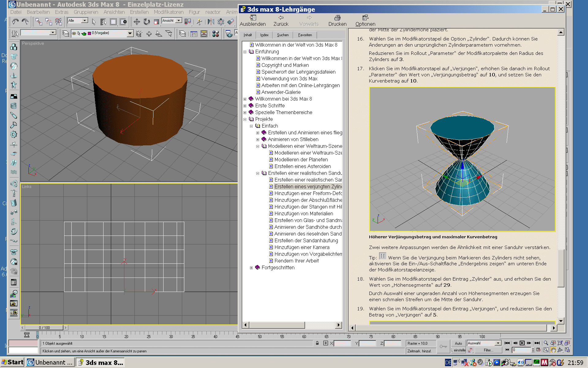This screenshot has height=368, width=588.
Task: Click the Add Selection to Layer plus icon
Action: click(149, 34)
